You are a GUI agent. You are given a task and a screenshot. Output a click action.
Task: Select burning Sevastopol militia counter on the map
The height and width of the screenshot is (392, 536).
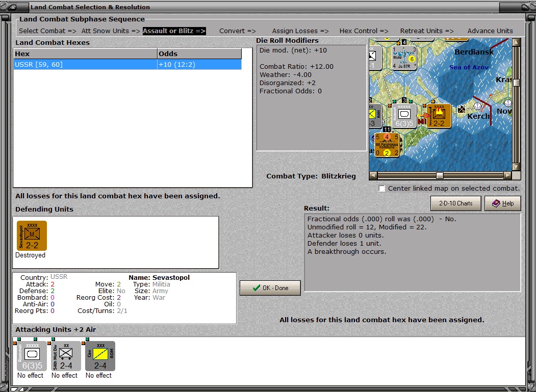439,116
